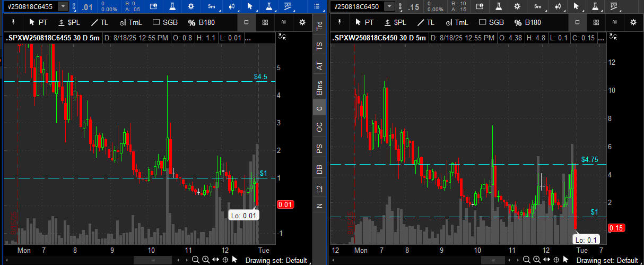Screen dimensions: 644x265
Task: Toggle the grid layout button on left drawing toolbar
Action: [265, 22]
